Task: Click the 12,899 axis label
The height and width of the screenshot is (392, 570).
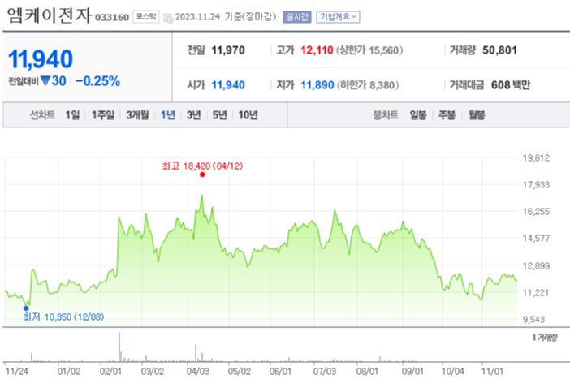Action: (x=536, y=266)
